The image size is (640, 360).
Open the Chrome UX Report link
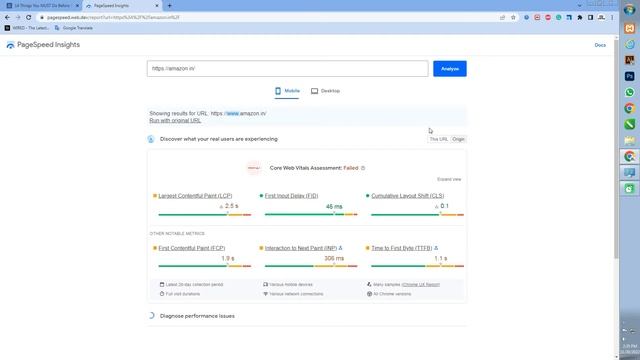click(421, 284)
